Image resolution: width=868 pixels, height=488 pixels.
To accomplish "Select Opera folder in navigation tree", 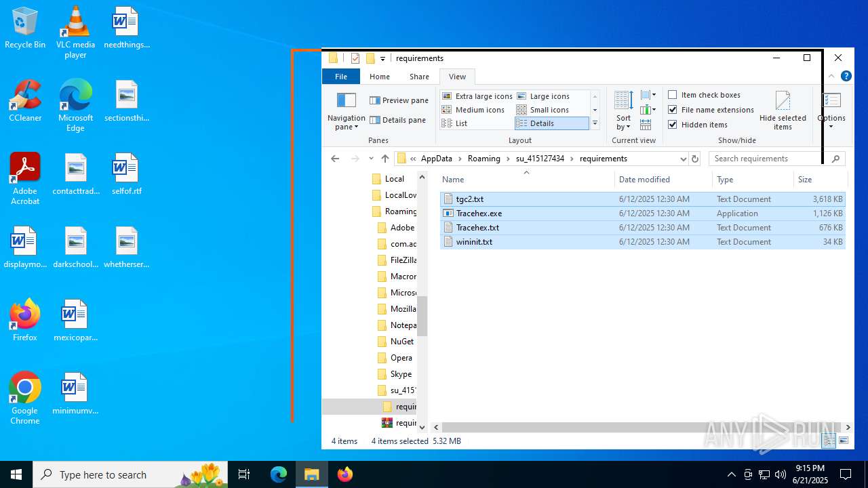I will (401, 358).
